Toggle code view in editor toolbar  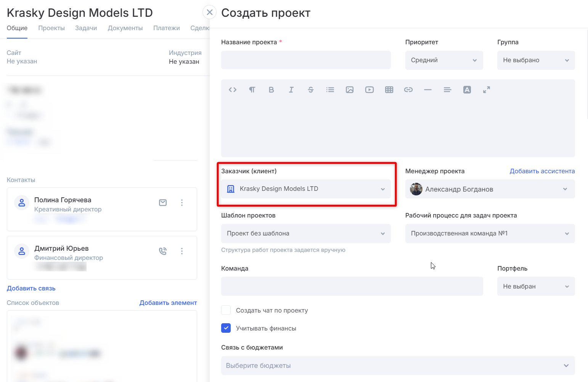click(233, 90)
